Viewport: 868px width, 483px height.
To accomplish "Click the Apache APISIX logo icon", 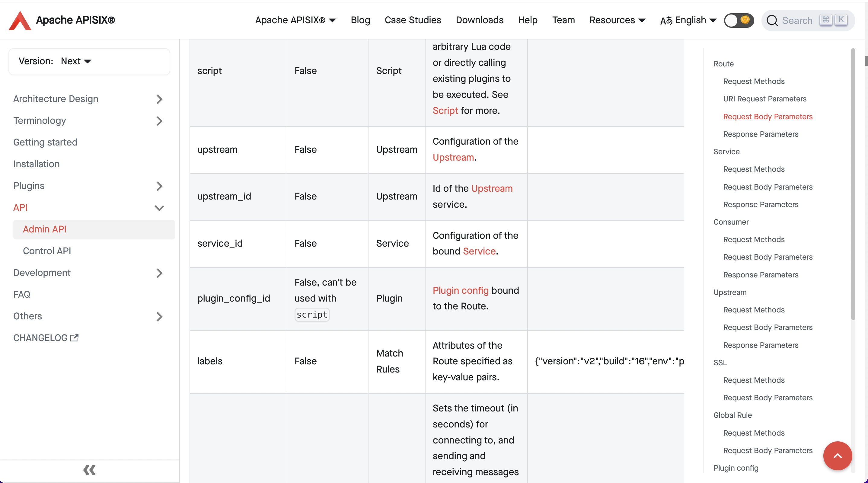I will (20, 20).
